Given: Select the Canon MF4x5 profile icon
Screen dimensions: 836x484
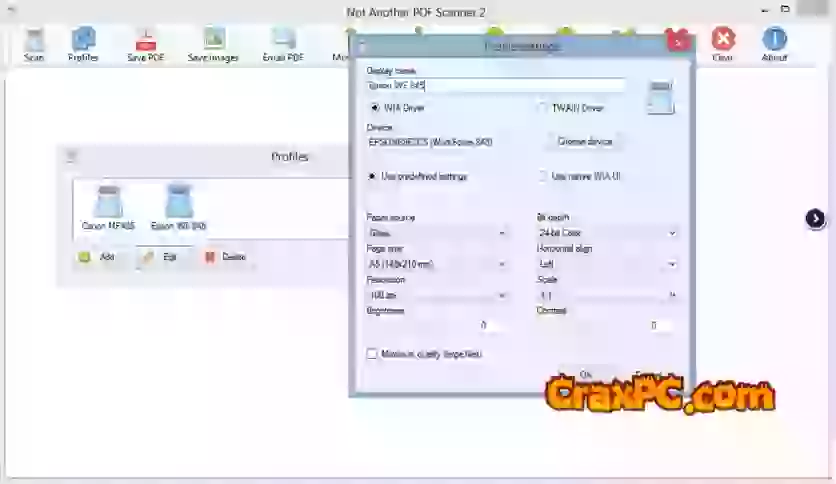Looking at the screenshot, I should [x=108, y=207].
